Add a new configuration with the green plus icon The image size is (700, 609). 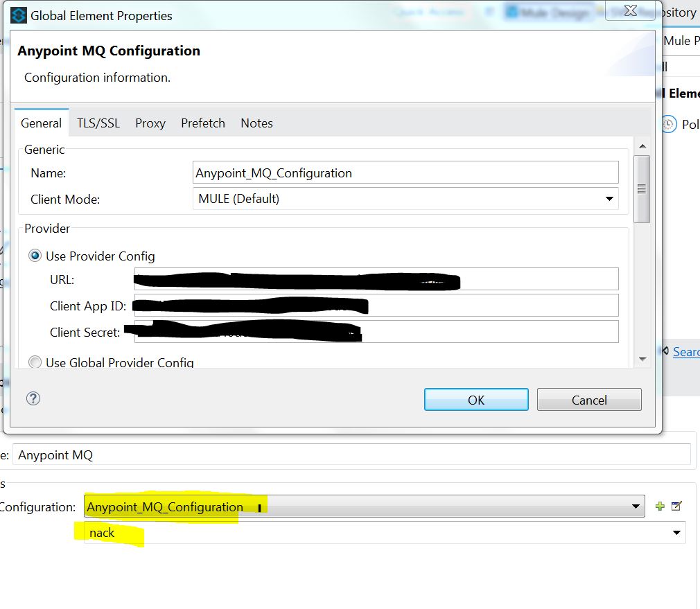click(x=660, y=506)
